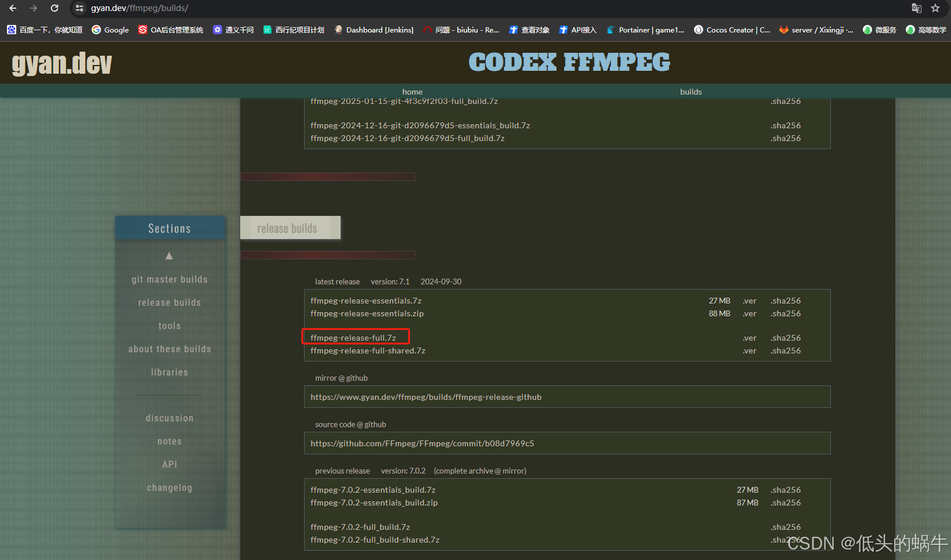Viewport: 951px width, 560px height.
Task: Open .ver for ffmpeg-release-essentials.7z
Action: pos(750,301)
